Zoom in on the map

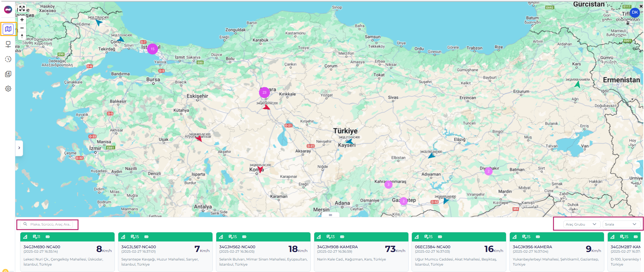click(22, 20)
